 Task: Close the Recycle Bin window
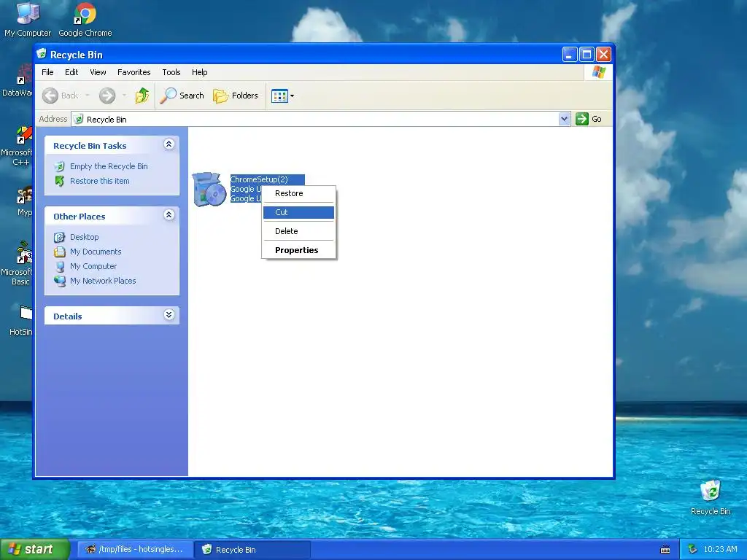click(603, 55)
